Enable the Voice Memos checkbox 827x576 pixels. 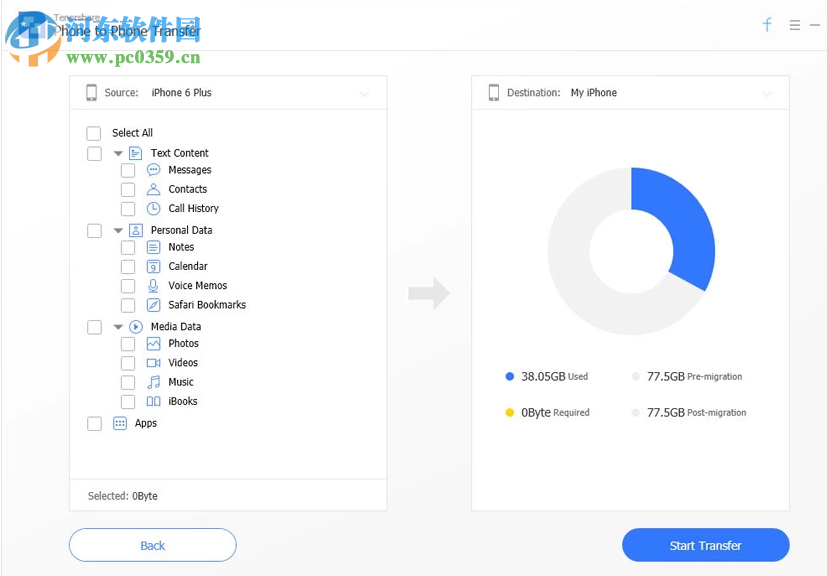point(128,286)
